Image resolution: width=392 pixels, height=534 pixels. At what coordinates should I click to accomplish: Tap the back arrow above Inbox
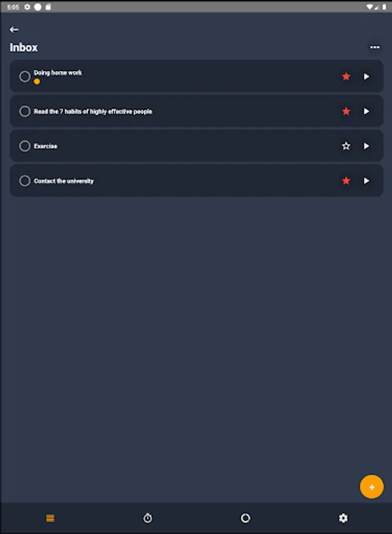tap(14, 30)
